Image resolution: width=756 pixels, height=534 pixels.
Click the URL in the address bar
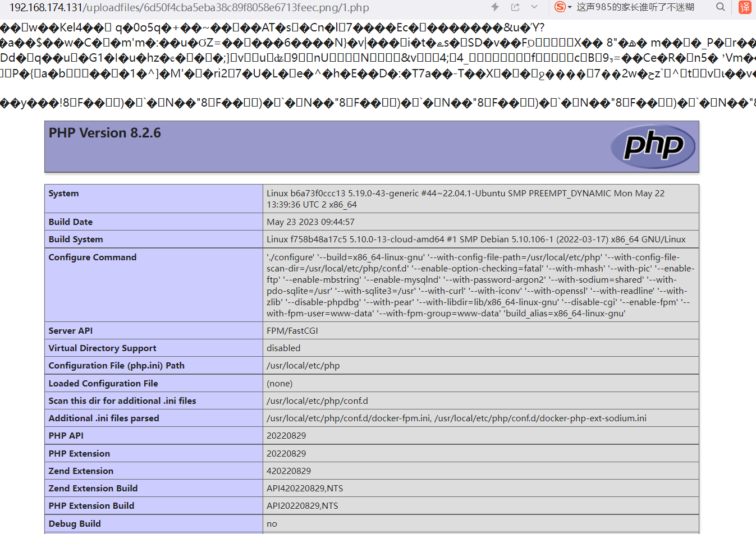tap(189, 8)
